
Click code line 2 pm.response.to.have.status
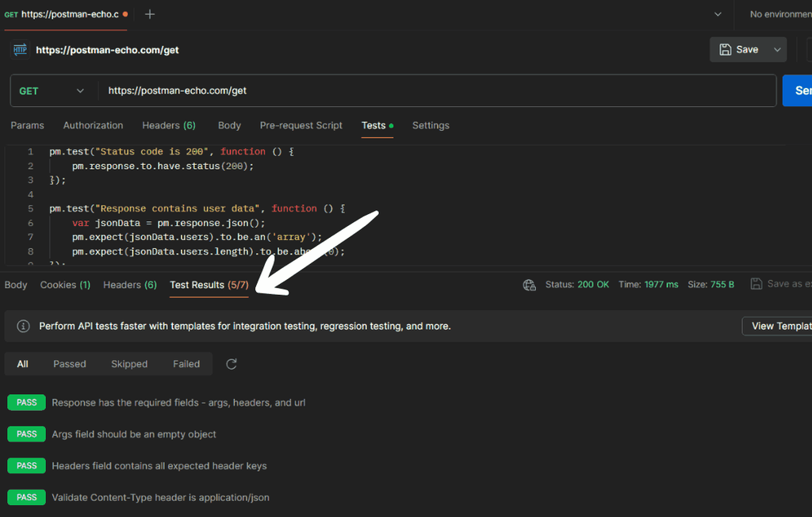(163, 167)
